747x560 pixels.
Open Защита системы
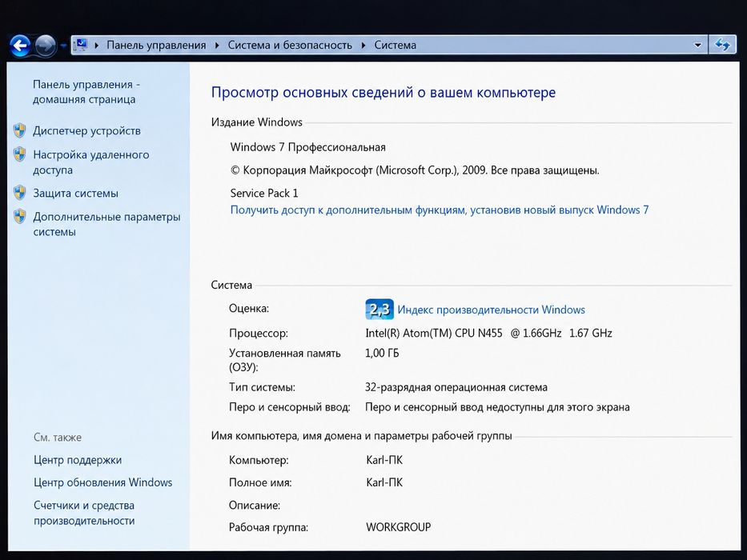coord(75,194)
